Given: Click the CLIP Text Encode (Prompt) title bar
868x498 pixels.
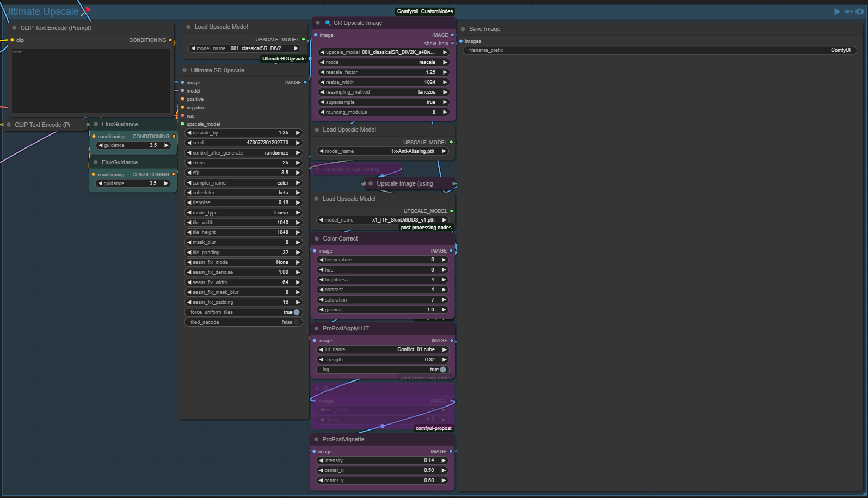Looking at the screenshot, I should [56, 28].
